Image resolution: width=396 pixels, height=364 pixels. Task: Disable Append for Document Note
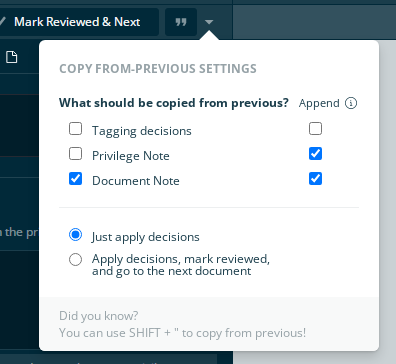click(x=315, y=178)
